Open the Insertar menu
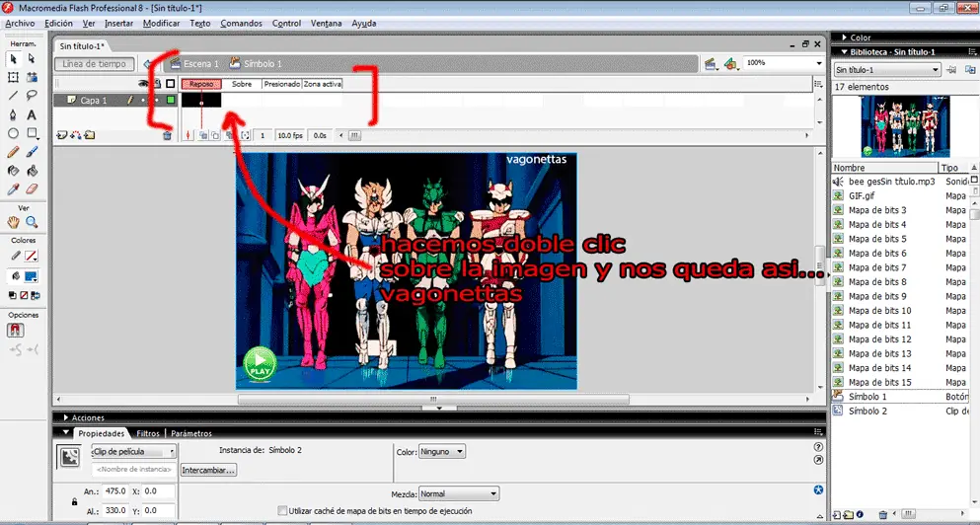 click(x=118, y=23)
